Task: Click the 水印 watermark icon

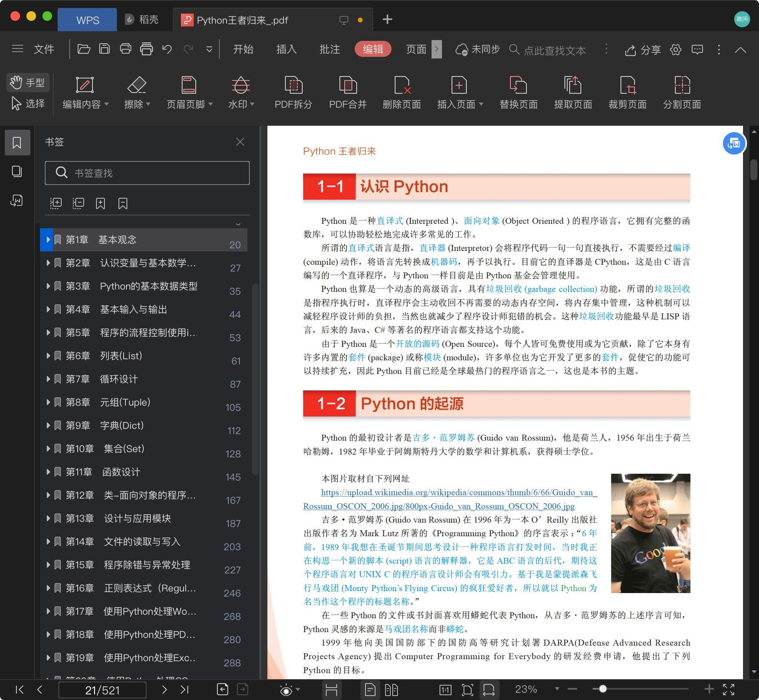Action: (241, 85)
